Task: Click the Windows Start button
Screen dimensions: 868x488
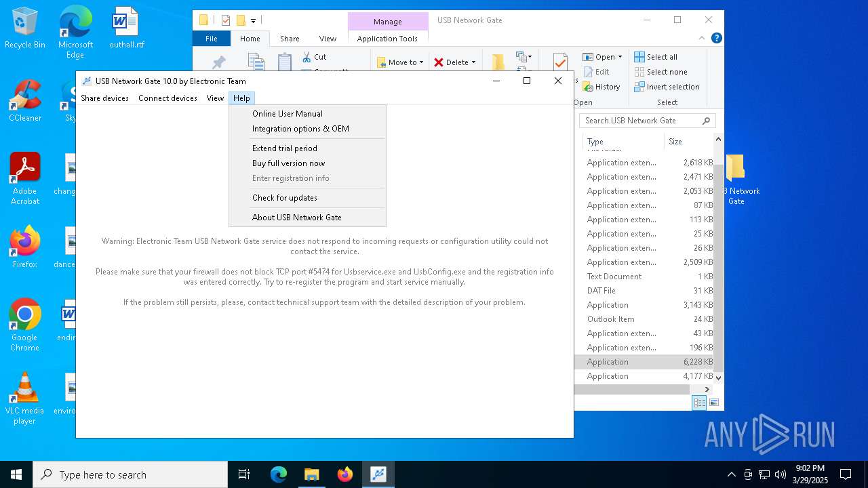Action: pos(16,474)
